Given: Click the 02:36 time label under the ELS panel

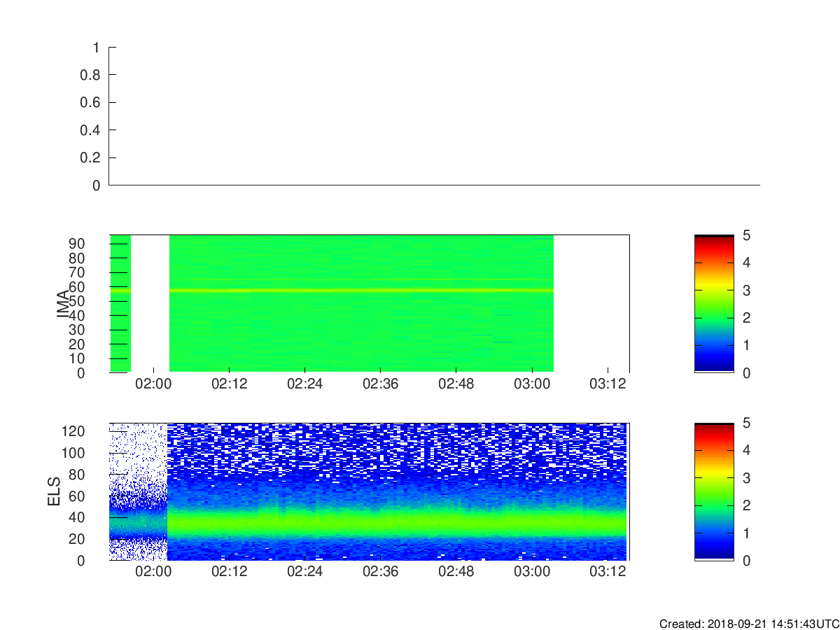Looking at the screenshot, I should point(380,572).
